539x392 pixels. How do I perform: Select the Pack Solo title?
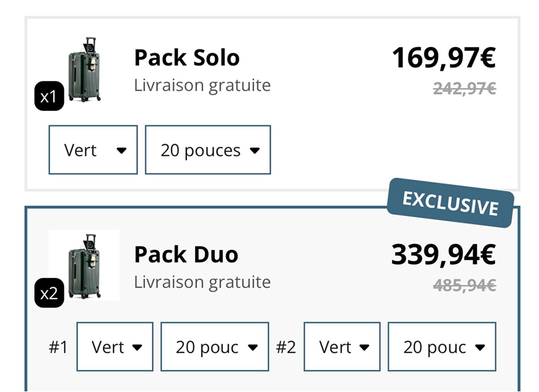pyautogui.click(x=186, y=58)
